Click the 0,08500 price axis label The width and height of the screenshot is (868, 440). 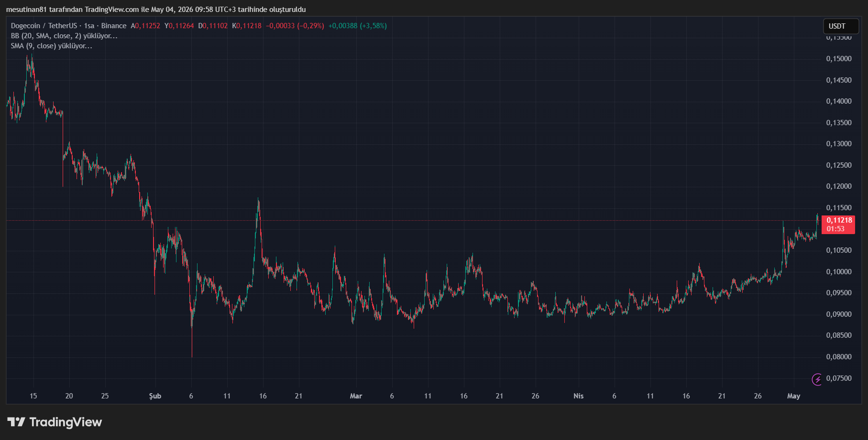839,335
